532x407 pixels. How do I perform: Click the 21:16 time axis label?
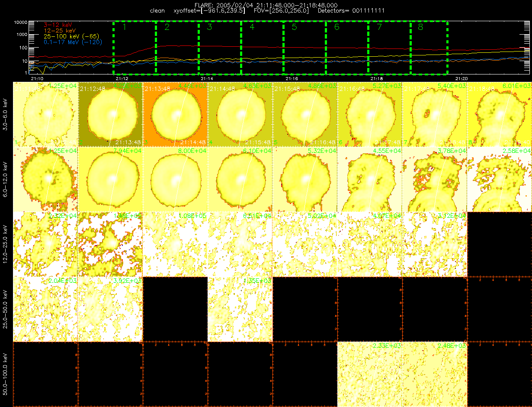(292, 78)
